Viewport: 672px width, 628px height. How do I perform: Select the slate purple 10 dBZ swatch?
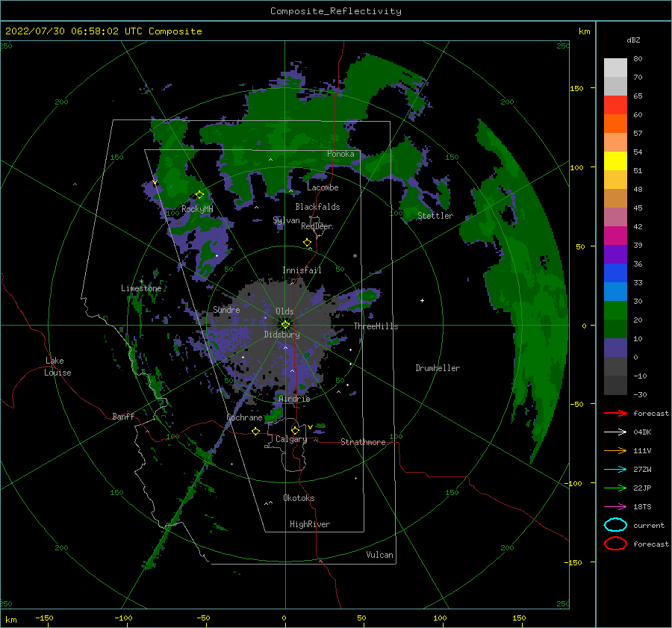point(615,348)
